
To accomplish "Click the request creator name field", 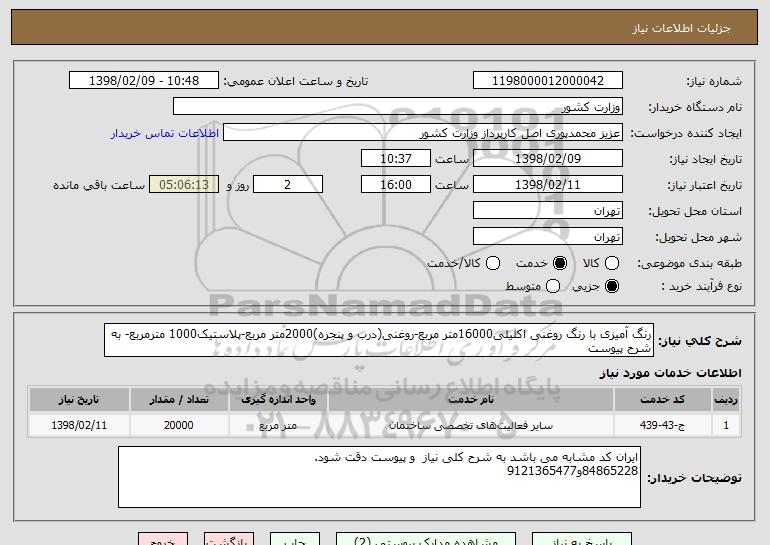I will point(423,133).
